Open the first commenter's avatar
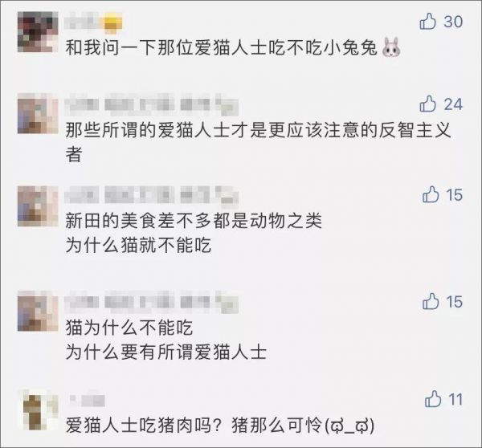482x448 pixels. tap(38, 32)
